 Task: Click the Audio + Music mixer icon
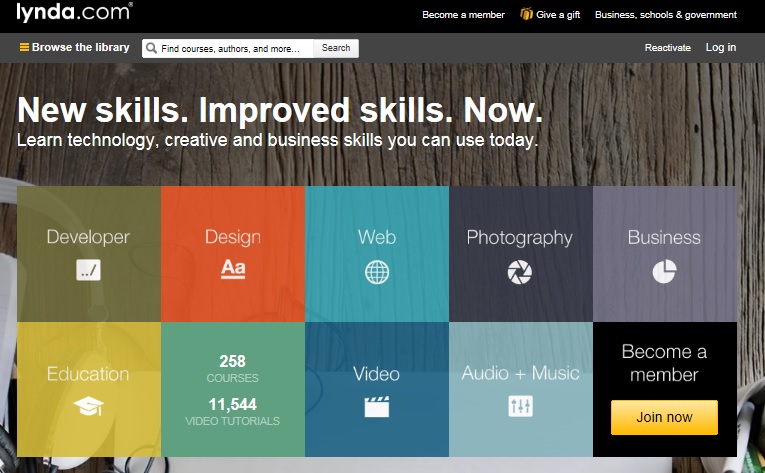(x=520, y=406)
